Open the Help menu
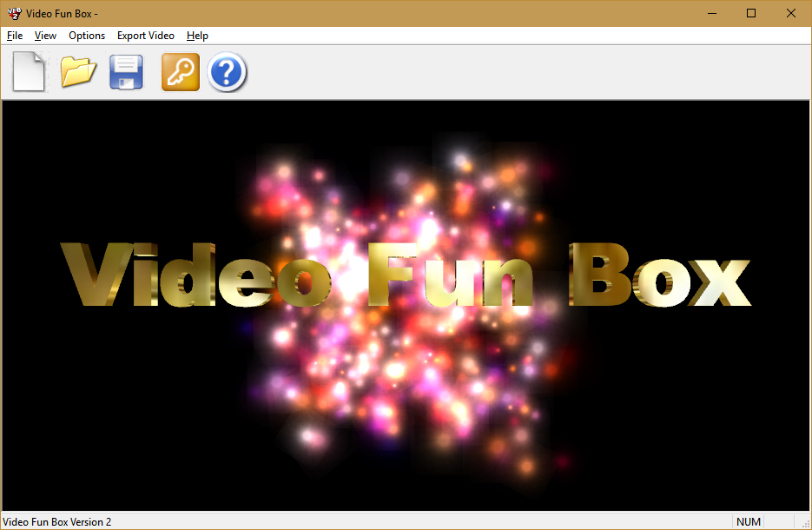Viewport: 812px width, 530px height. [197, 36]
